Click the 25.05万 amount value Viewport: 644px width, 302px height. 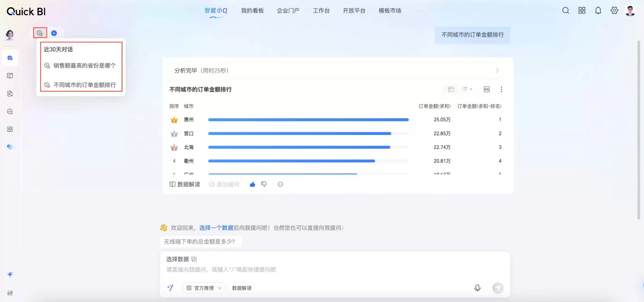click(x=442, y=120)
